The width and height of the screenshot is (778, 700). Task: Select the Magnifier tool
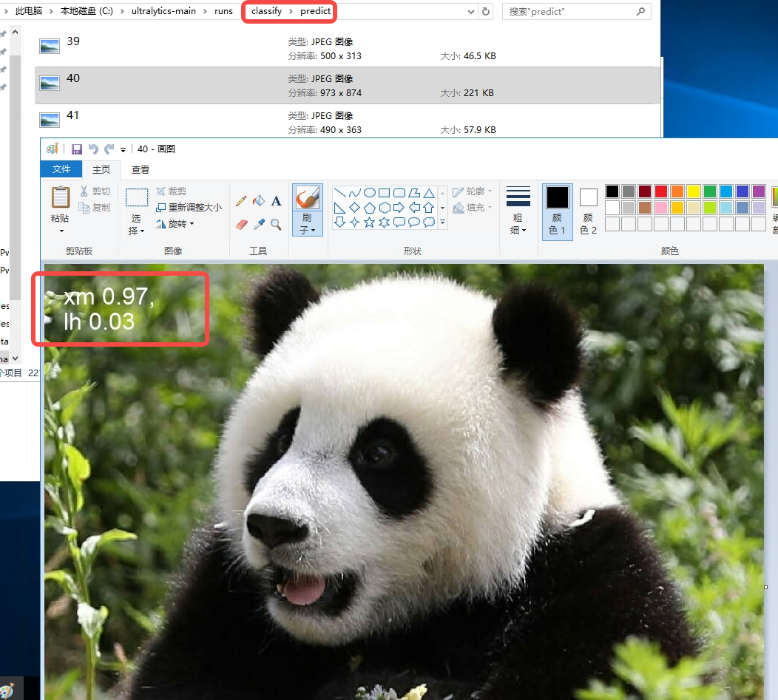[x=276, y=225]
